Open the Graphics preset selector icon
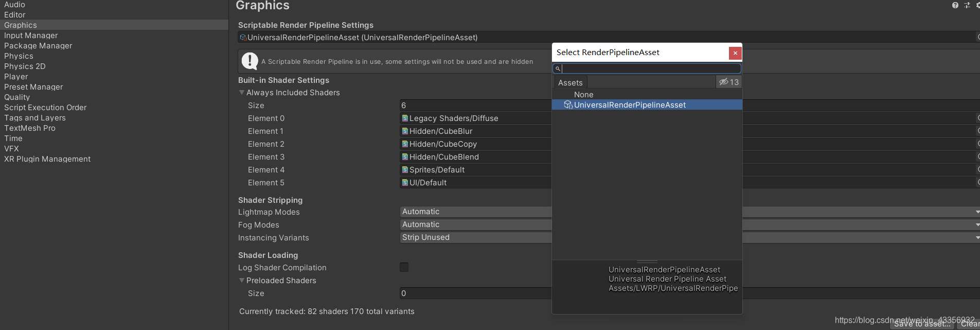Viewport: 980px width, 330px height. click(x=967, y=5)
